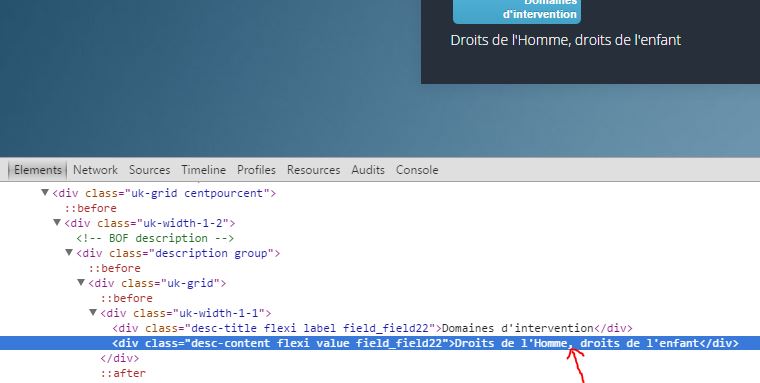Image resolution: width=760 pixels, height=383 pixels.
Task: Collapse the description group div node
Action: coord(69,253)
